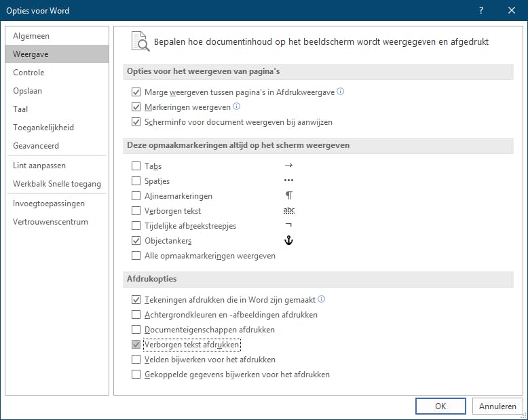
Task: Click the anchor symbol beside Objectankers
Action: tap(288, 241)
